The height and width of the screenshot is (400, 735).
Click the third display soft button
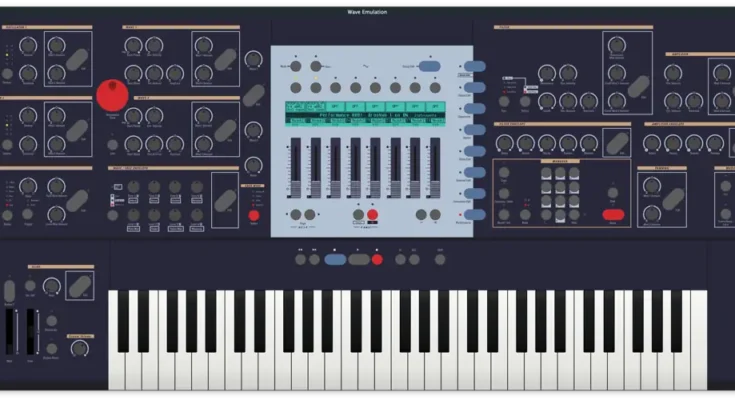pyautogui.click(x=336, y=88)
